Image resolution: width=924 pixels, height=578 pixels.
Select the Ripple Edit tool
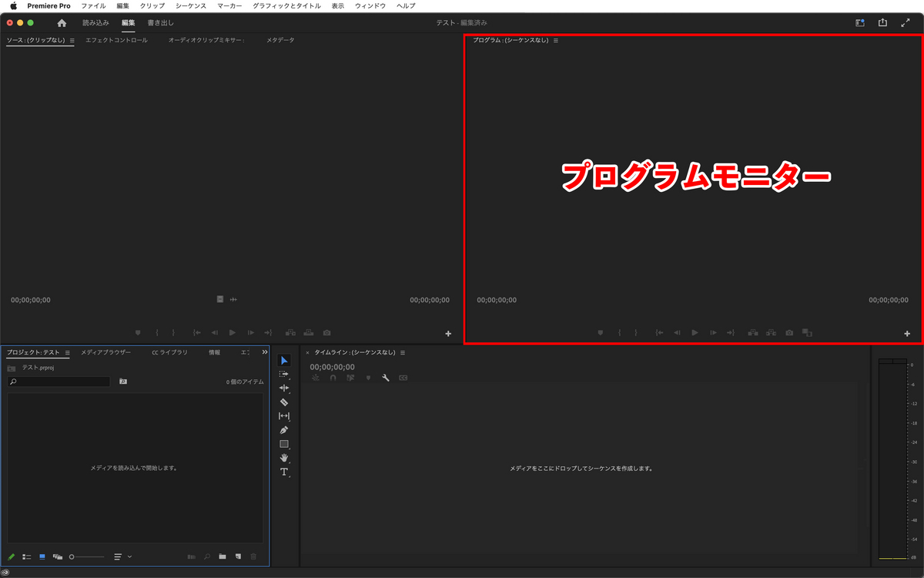tap(284, 388)
